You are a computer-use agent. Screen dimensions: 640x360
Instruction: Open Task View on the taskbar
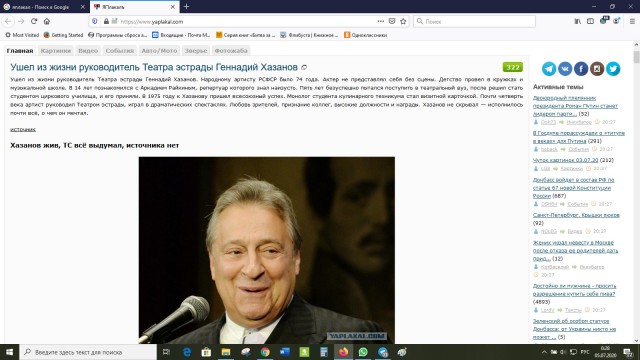coord(166,352)
